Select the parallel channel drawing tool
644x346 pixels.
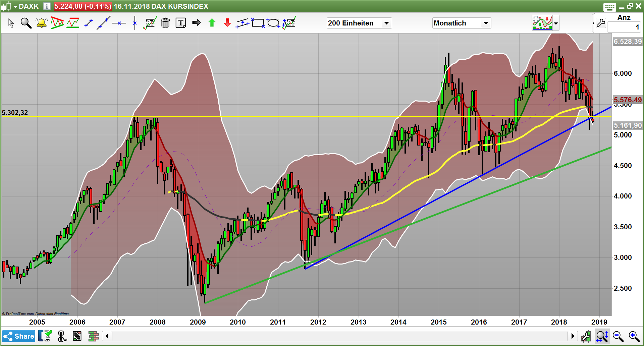[x=243, y=23]
